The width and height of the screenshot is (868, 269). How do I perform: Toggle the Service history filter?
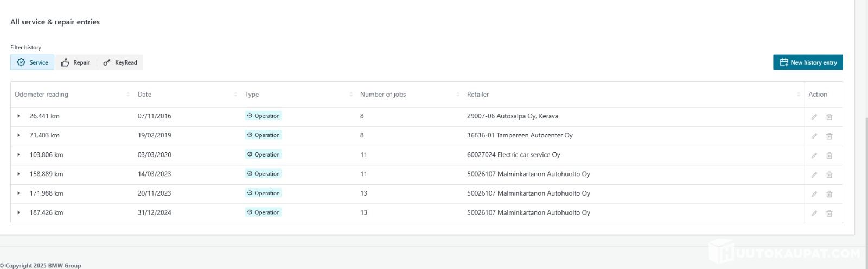33,62
